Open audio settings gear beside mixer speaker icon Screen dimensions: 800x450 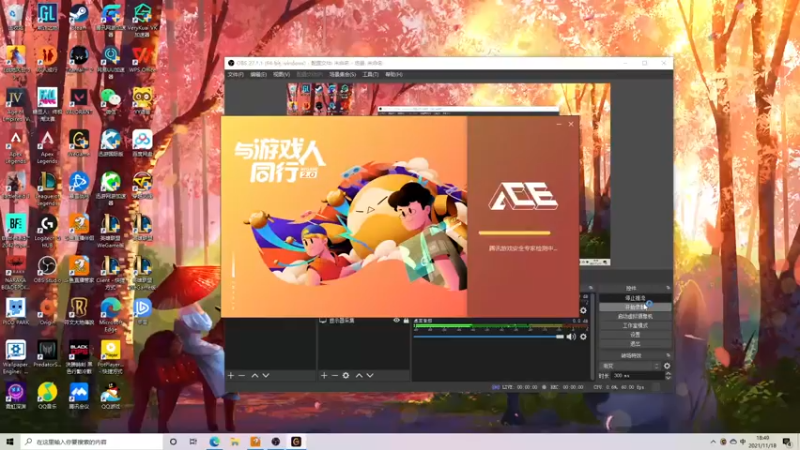[583, 337]
